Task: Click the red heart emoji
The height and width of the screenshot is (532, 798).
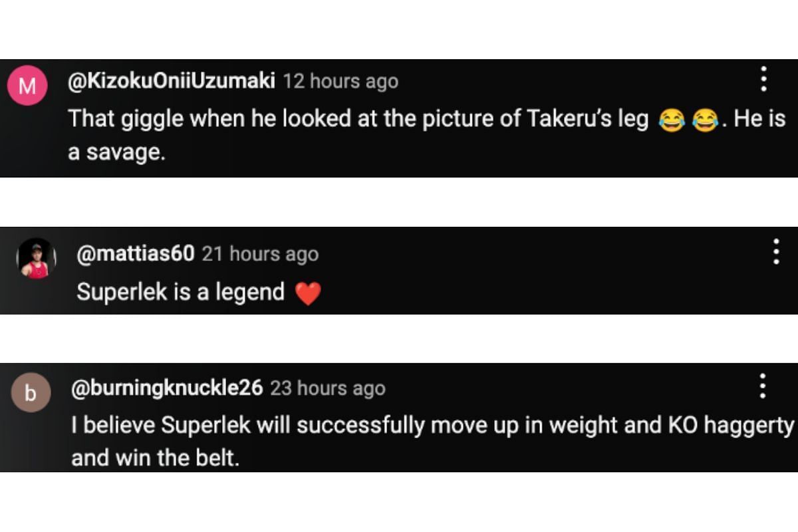Action: click(x=307, y=293)
